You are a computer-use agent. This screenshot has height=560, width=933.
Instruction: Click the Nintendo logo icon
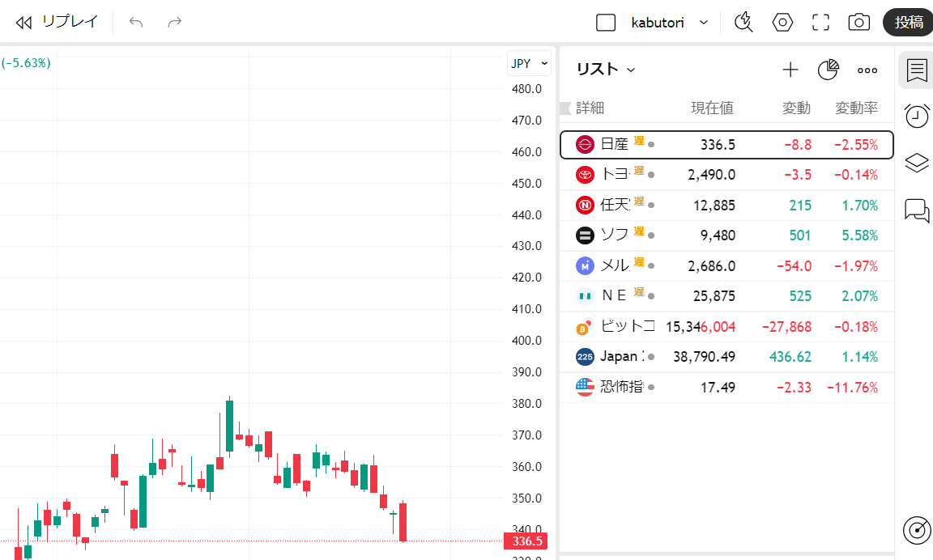[x=585, y=205]
